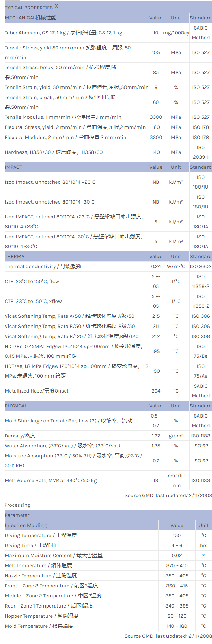Select the ISO 8302 standard cell
This screenshot has height=644, width=212.
tap(201, 266)
